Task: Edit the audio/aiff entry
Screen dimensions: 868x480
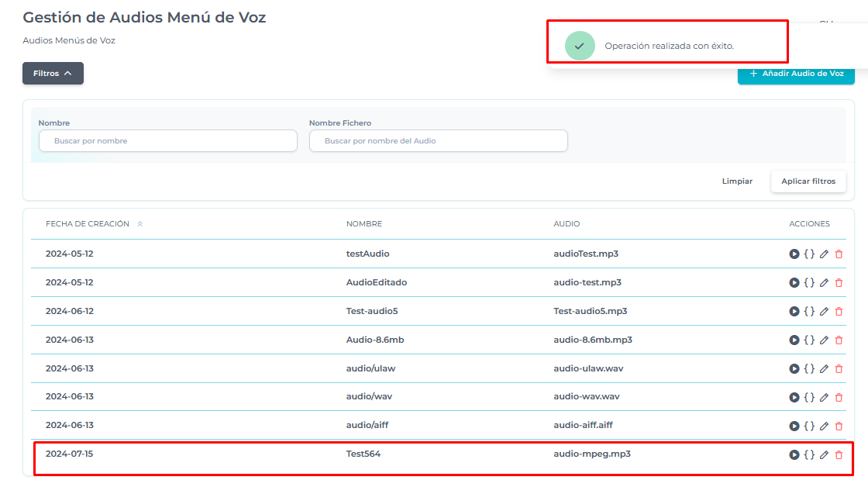Action: pyautogui.click(x=824, y=426)
